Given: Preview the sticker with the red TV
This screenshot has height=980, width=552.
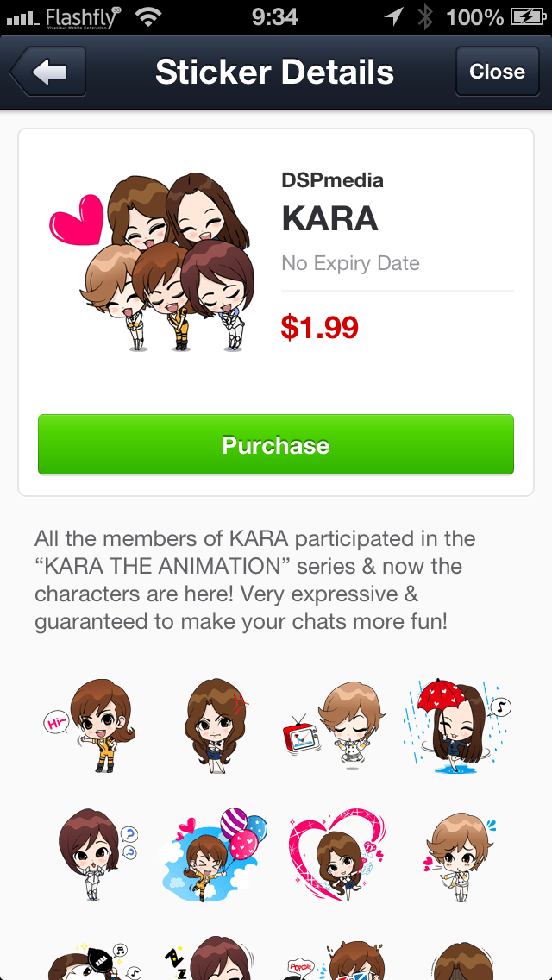Looking at the screenshot, I should 333,724.
